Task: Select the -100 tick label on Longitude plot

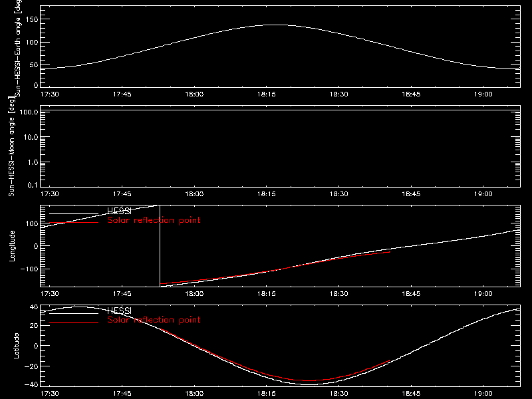Action: coord(29,269)
